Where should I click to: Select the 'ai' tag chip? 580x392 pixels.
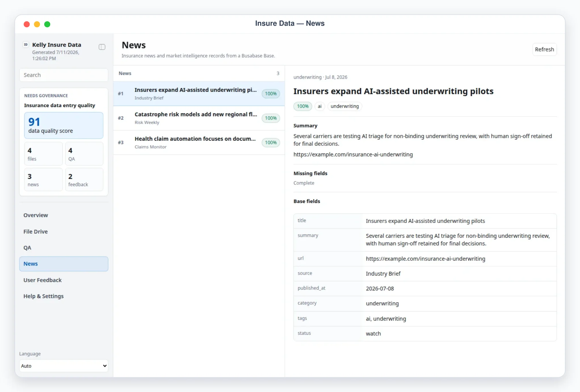(319, 106)
